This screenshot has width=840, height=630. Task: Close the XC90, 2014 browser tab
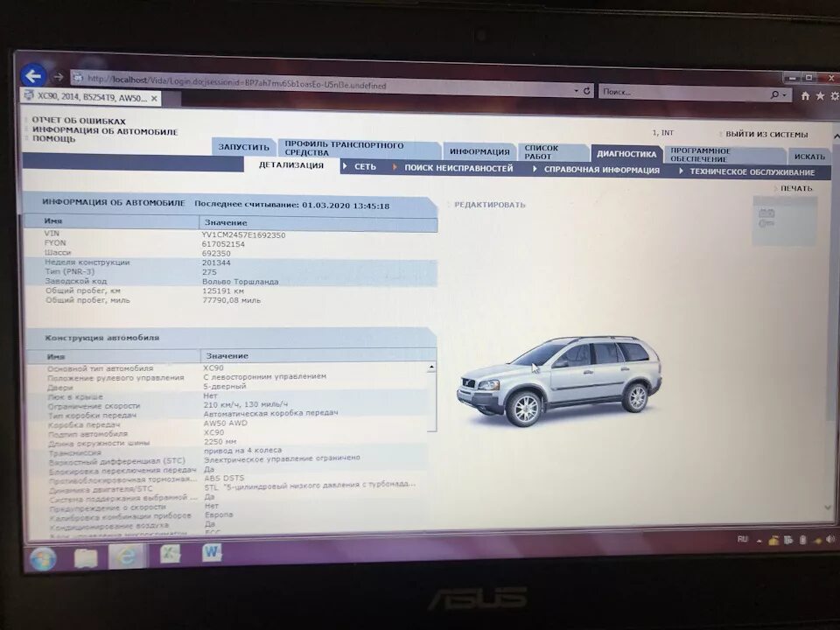coord(154,98)
